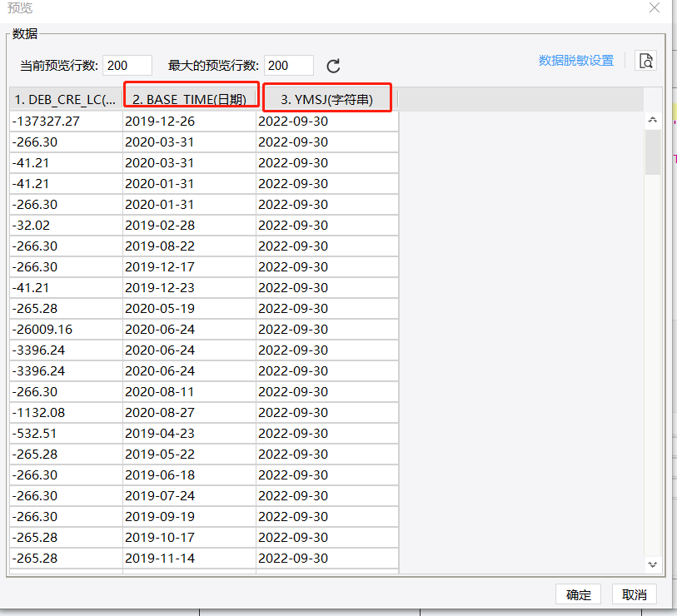
Task: Select date cell 2019-08-22
Action: coord(190,246)
